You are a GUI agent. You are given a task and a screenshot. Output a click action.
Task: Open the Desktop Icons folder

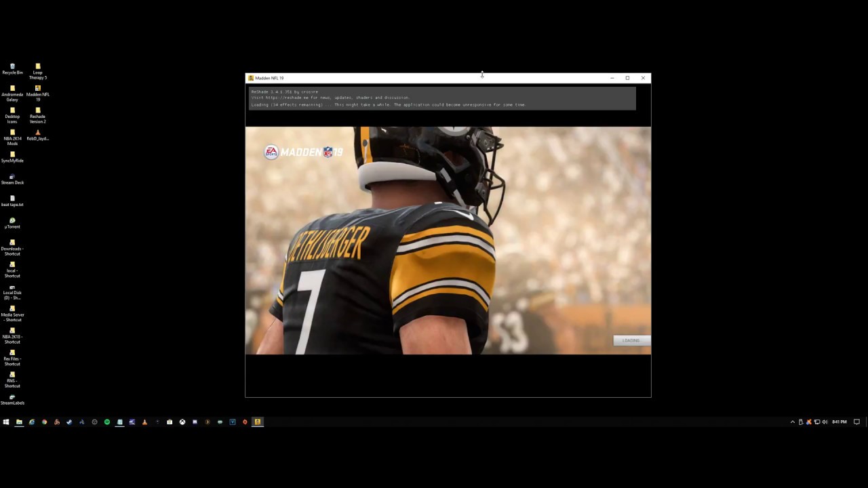pos(12,115)
